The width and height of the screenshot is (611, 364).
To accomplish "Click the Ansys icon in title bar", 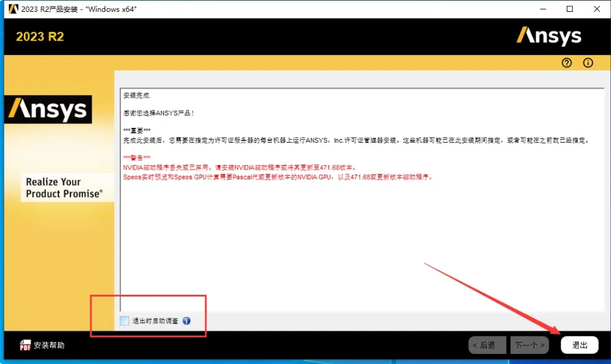I will point(13,9).
